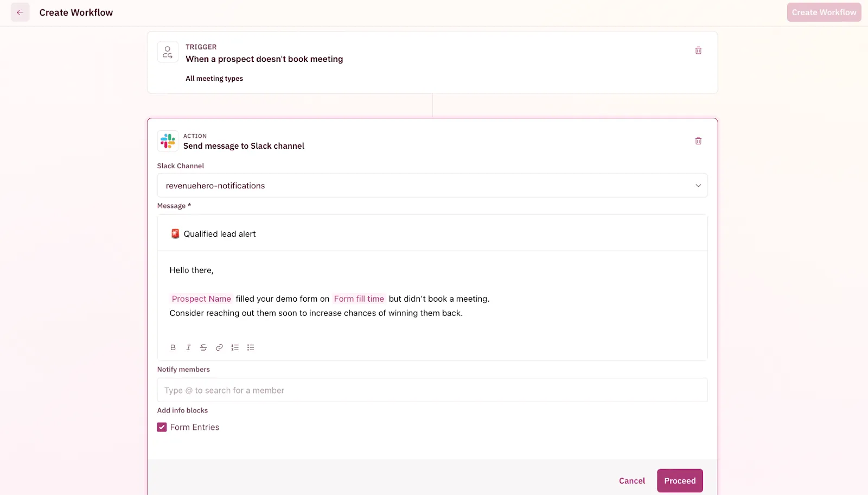
Task: Click the prospect trigger icon
Action: tap(168, 52)
